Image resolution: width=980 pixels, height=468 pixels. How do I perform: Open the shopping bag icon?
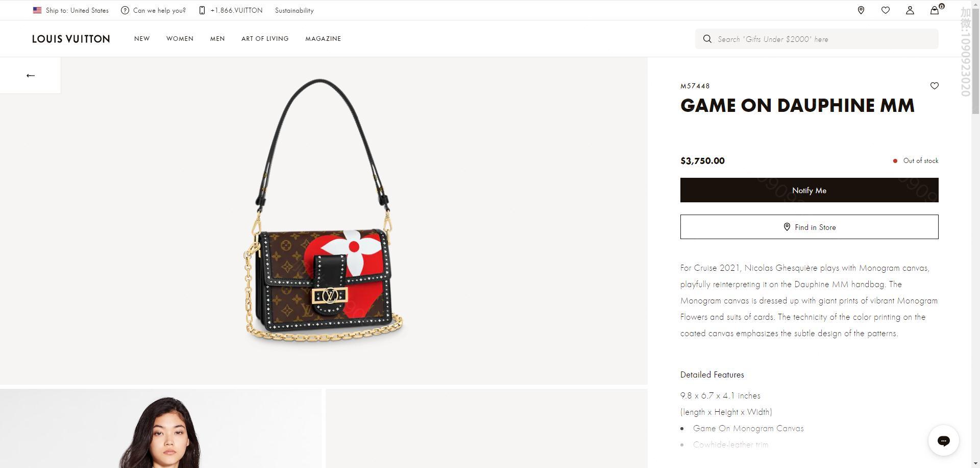point(935,10)
